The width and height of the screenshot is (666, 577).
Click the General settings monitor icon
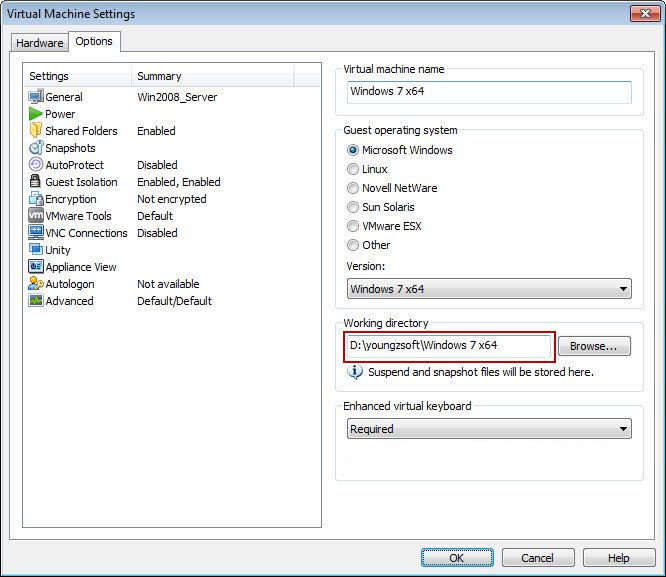tap(36, 96)
